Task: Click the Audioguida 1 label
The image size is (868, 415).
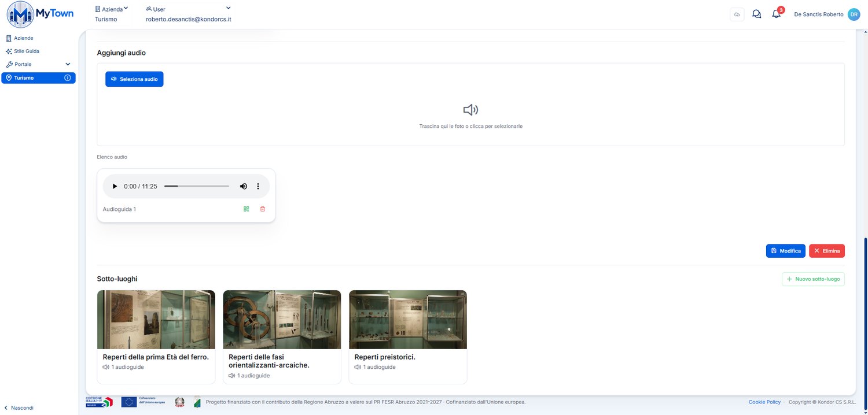Action: tap(119, 209)
